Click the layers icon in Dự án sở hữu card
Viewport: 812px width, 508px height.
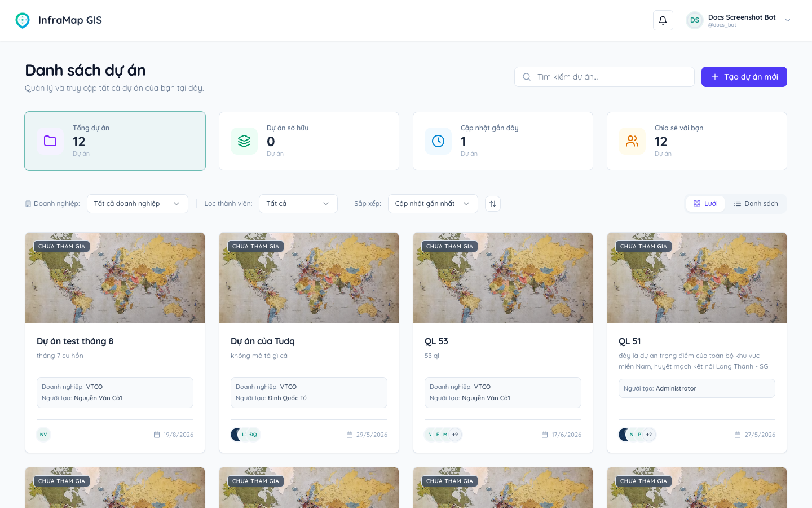coord(244,141)
